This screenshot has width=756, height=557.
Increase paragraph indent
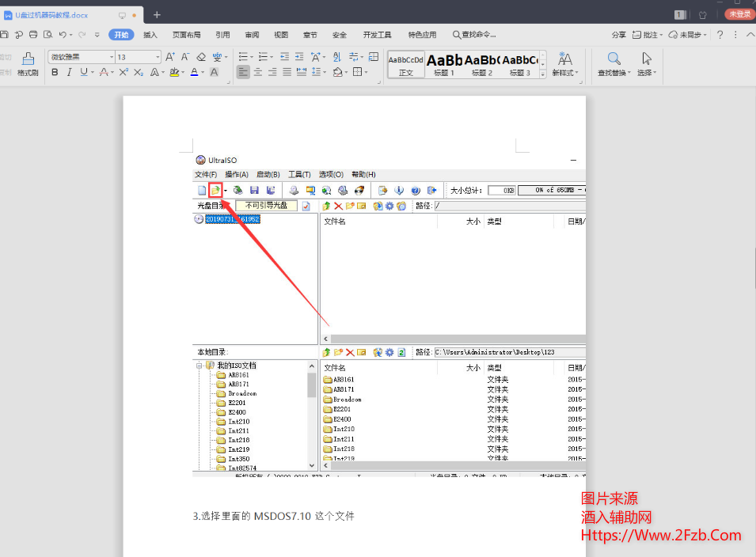(x=299, y=57)
